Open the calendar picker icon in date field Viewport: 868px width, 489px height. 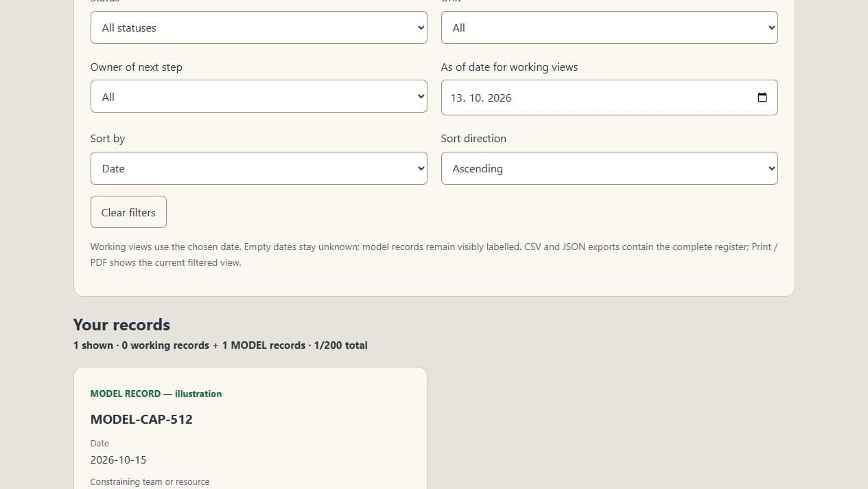click(762, 98)
